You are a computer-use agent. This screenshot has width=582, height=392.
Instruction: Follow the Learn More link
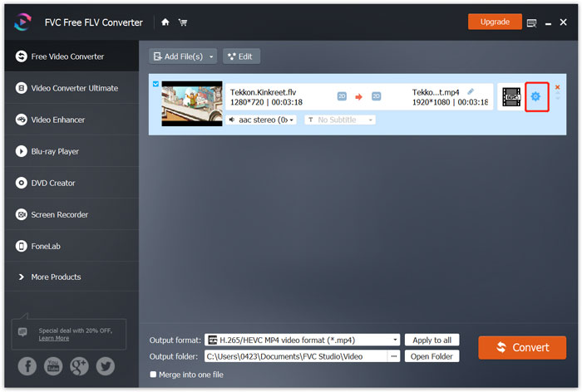(x=54, y=338)
